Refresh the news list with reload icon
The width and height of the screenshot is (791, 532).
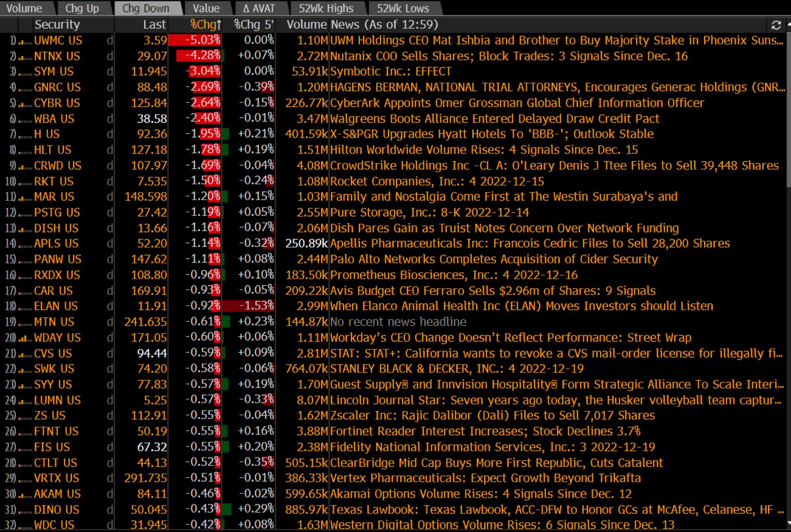pyautogui.click(x=776, y=25)
